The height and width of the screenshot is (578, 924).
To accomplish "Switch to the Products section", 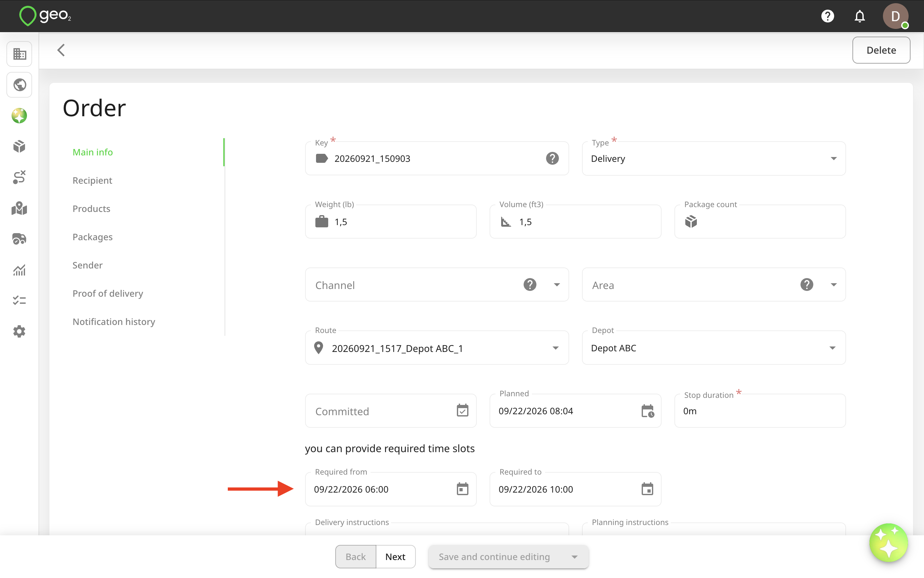I will point(91,209).
